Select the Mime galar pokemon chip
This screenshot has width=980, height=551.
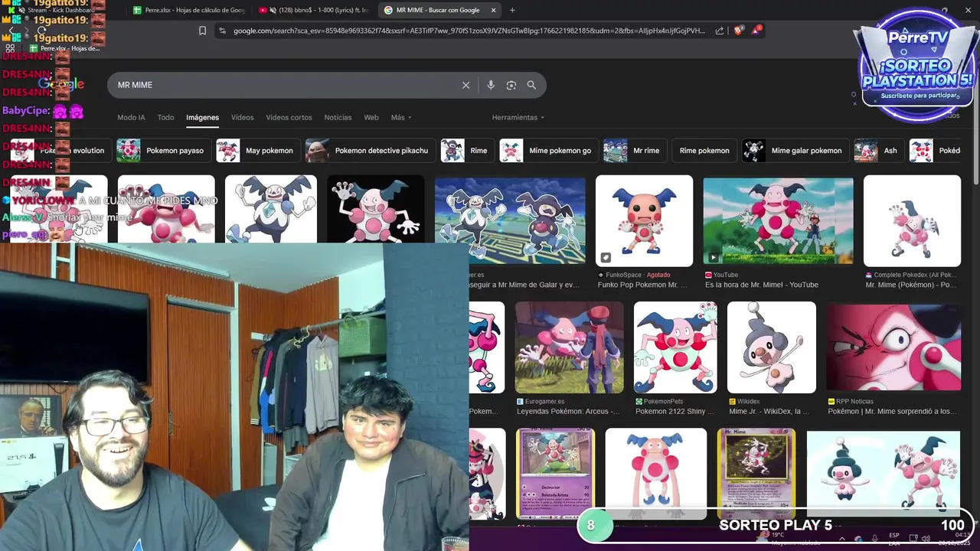click(795, 151)
